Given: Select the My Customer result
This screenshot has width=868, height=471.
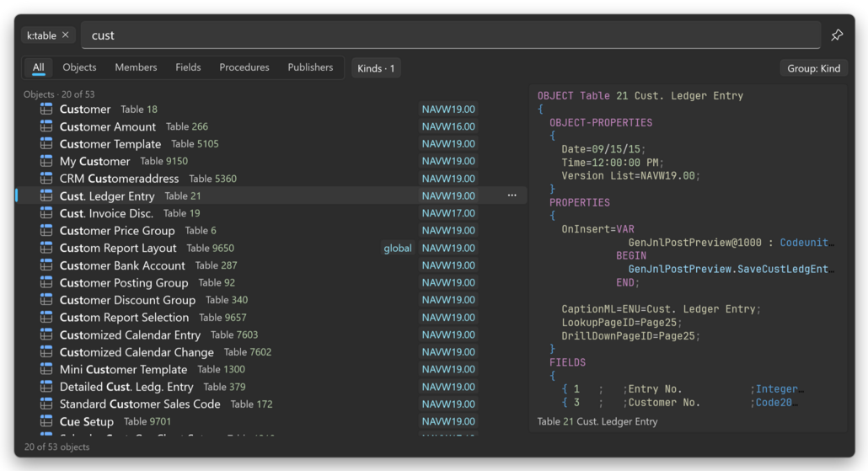Looking at the screenshot, I should tap(271, 161).
